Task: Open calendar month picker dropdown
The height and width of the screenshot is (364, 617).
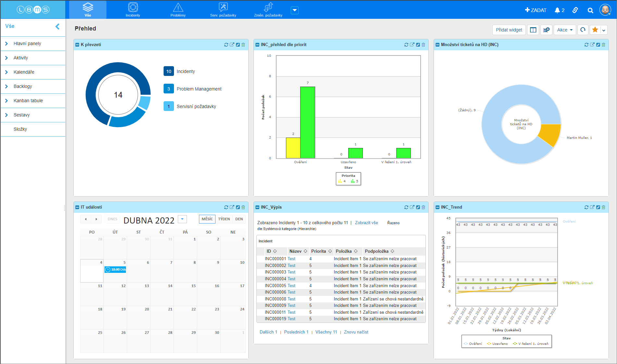Action: click(182, 219)
